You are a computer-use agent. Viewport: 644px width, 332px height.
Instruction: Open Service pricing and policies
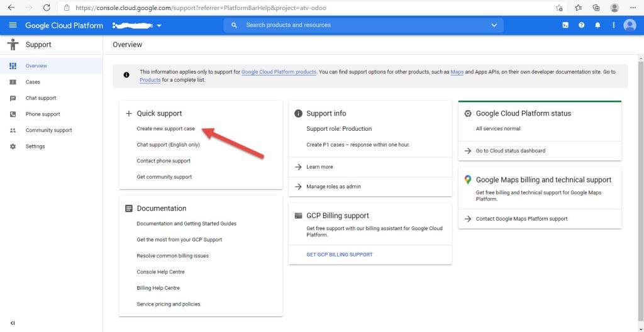point(169,304)
